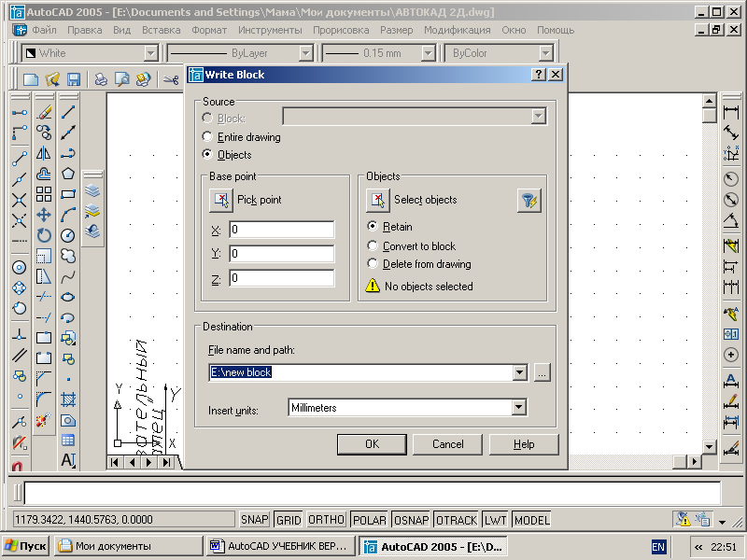Open the Файл menu
The height and width of the screenshot is (560, 747).
click(44, 30)
